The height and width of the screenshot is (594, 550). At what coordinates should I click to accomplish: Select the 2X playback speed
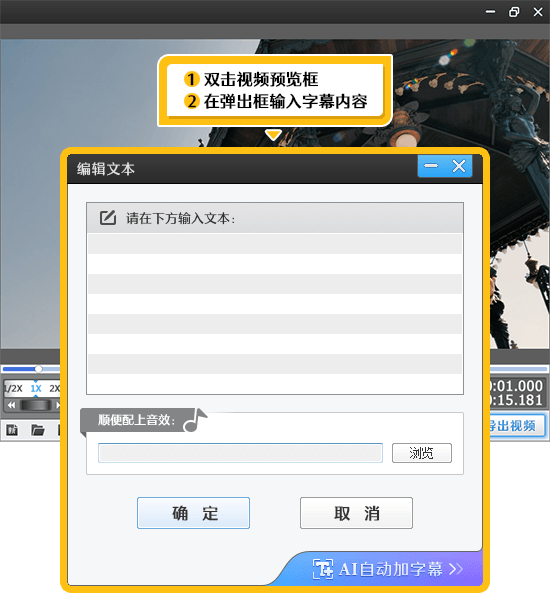click(55, 388)
